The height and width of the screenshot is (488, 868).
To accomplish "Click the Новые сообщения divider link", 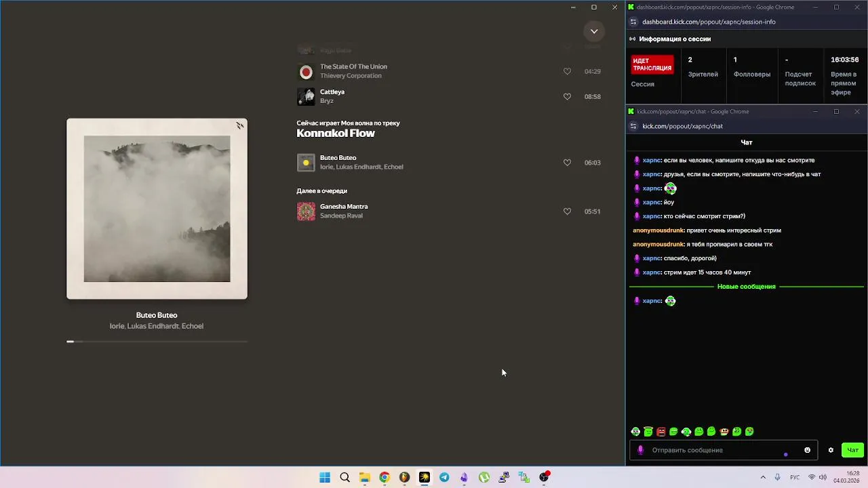I will 746,287.
